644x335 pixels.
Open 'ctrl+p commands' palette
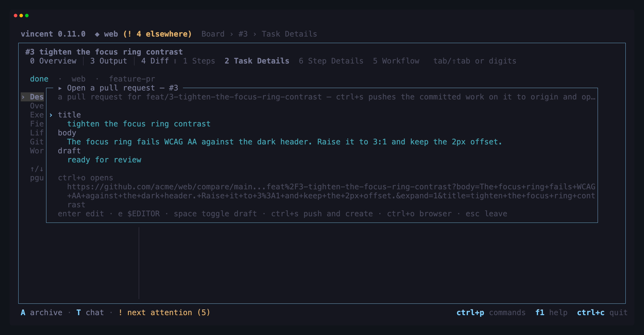[491, 312]
